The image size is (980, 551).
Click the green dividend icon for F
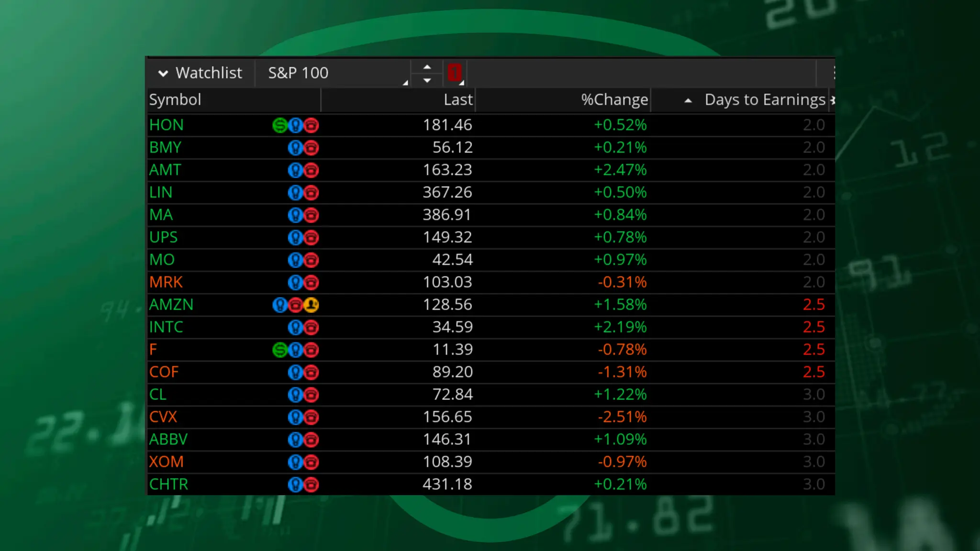click(280, 350)
